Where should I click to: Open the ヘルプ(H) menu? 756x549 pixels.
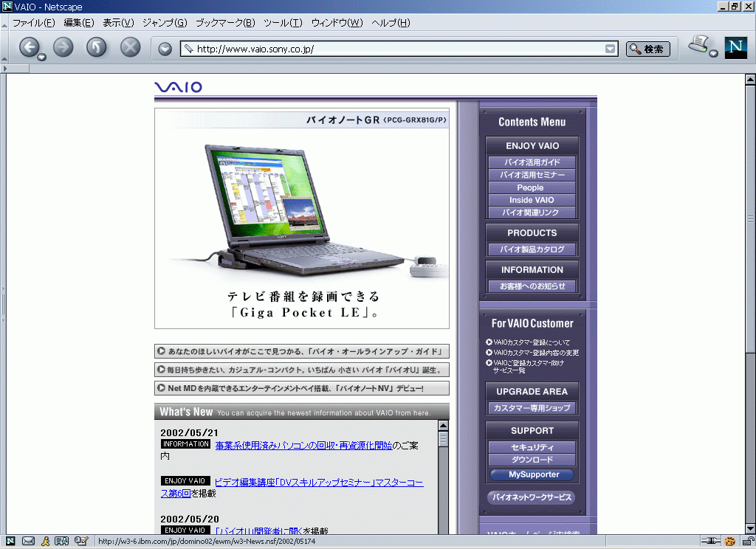[391, 23]
